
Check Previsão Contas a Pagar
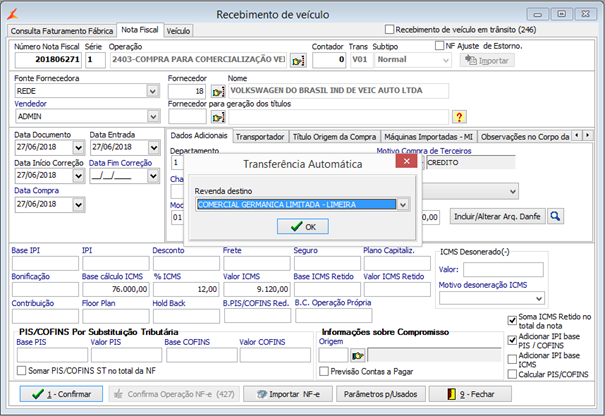pyautogui.click(x=323, y=371)
